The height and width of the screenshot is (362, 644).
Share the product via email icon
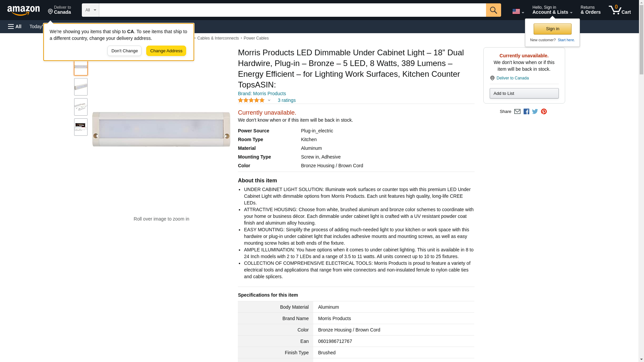[x=517, y=112]
